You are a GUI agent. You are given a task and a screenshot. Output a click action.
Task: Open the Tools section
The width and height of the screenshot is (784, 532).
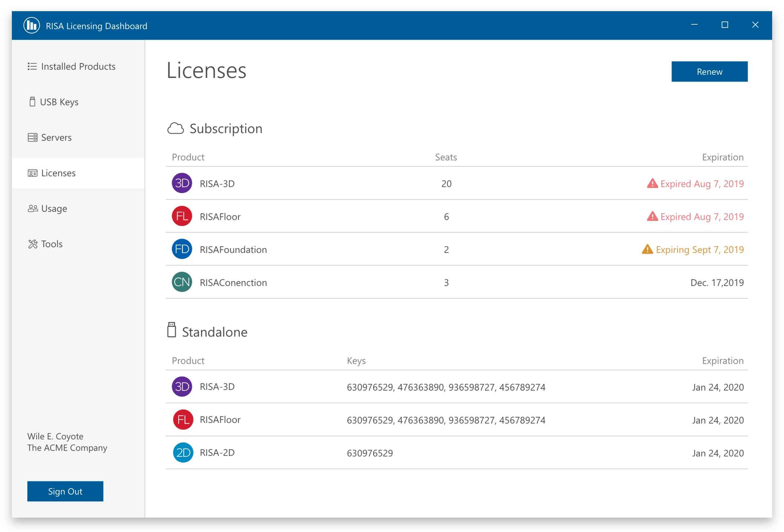pos(78,244)
